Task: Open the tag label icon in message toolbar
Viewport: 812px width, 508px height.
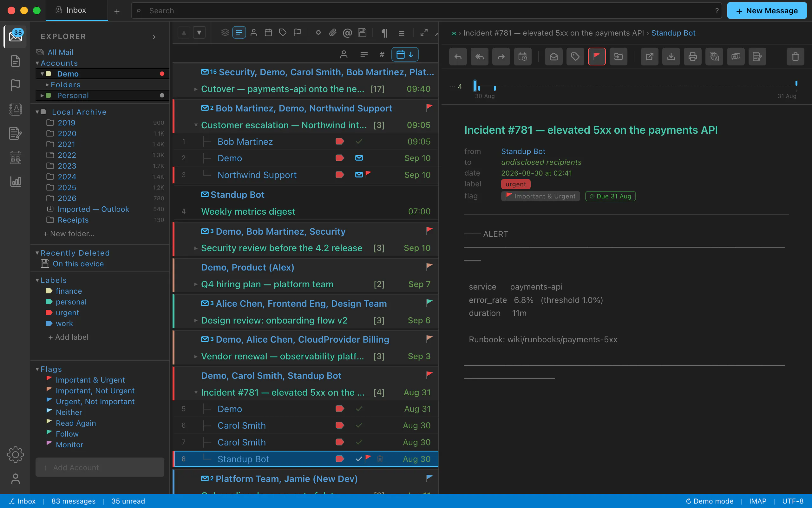Action: pyautogui.click(x=575, y=57)
